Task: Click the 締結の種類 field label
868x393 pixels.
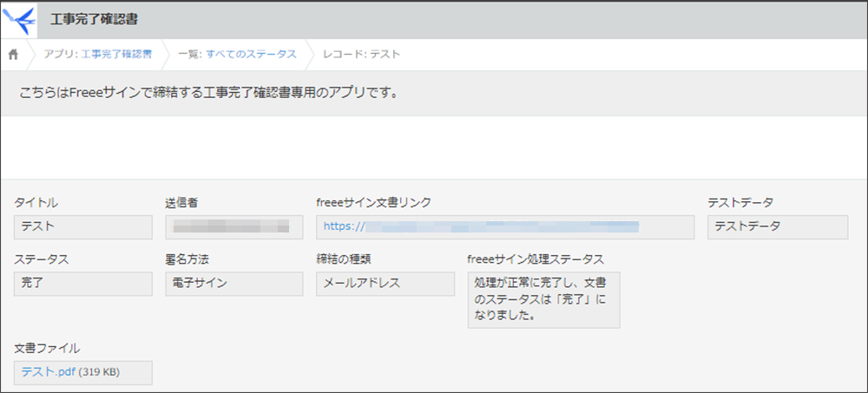Action: (x=344, y=259)
